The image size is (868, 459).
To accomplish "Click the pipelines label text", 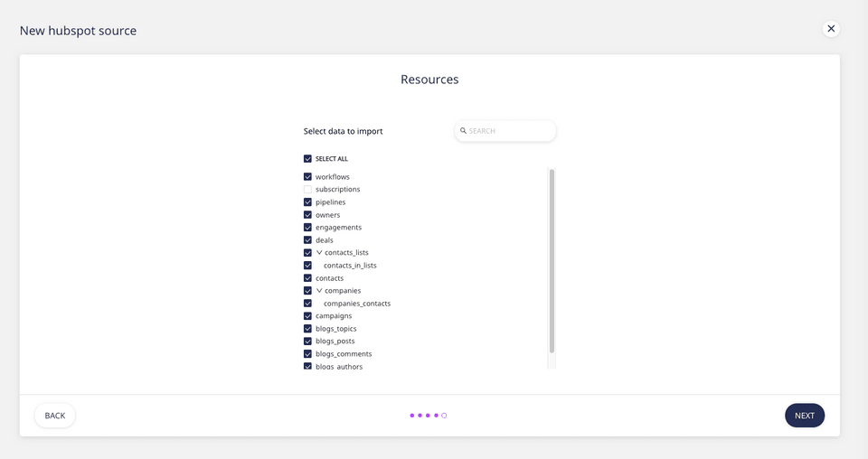I will pyautogui.click(x=331, y=201).
